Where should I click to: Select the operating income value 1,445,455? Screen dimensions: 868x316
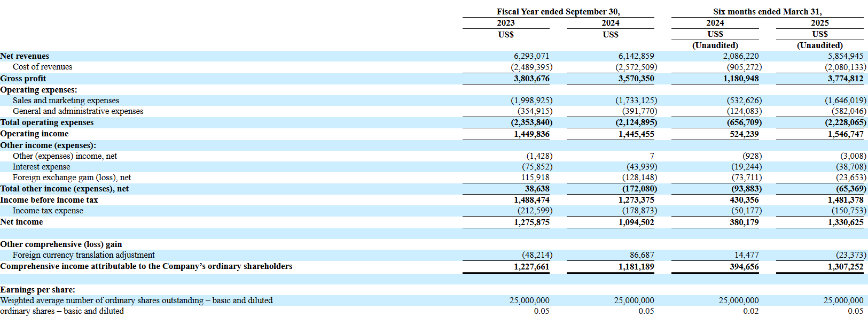click(x=636, y=134)
